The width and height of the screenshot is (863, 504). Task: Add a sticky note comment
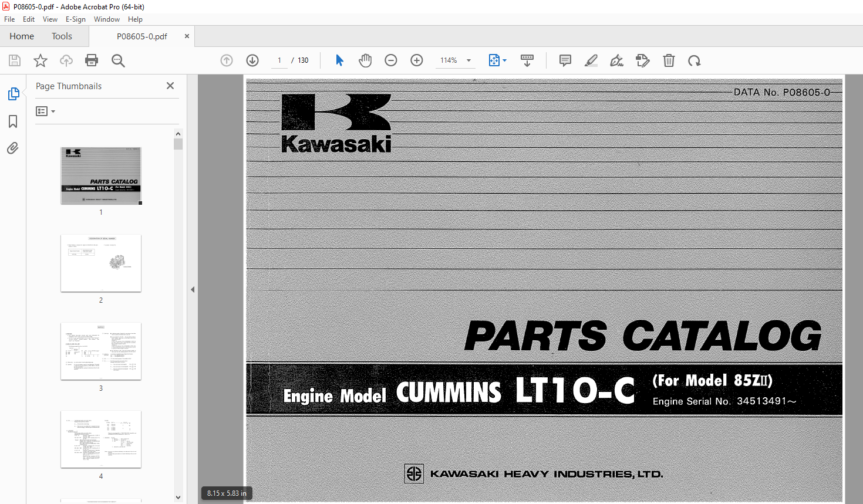565,60
